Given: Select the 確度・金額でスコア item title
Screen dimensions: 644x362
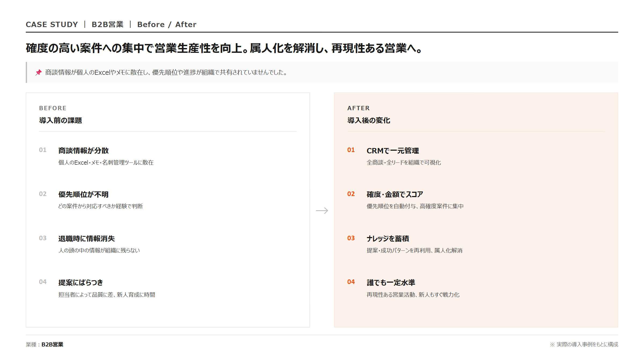Looking at the screenshot, I should click(395, 194).
